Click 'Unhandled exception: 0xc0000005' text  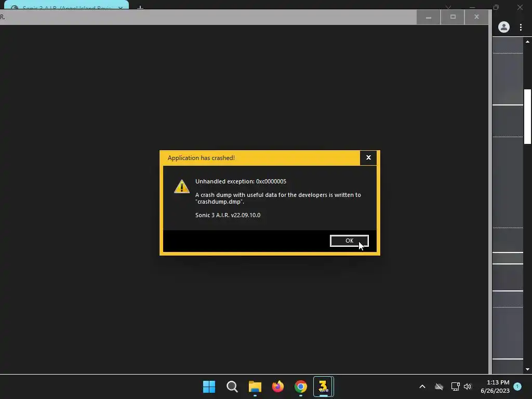tap(241, 181)
